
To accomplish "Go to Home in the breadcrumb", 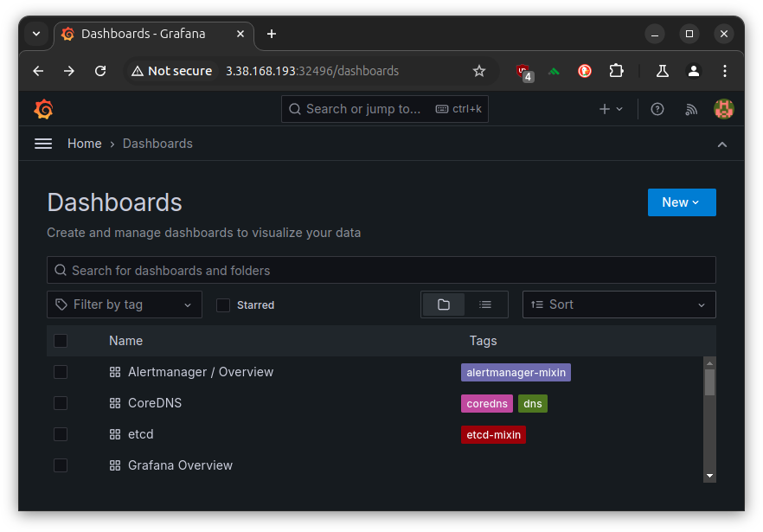I will pos(85,144).
